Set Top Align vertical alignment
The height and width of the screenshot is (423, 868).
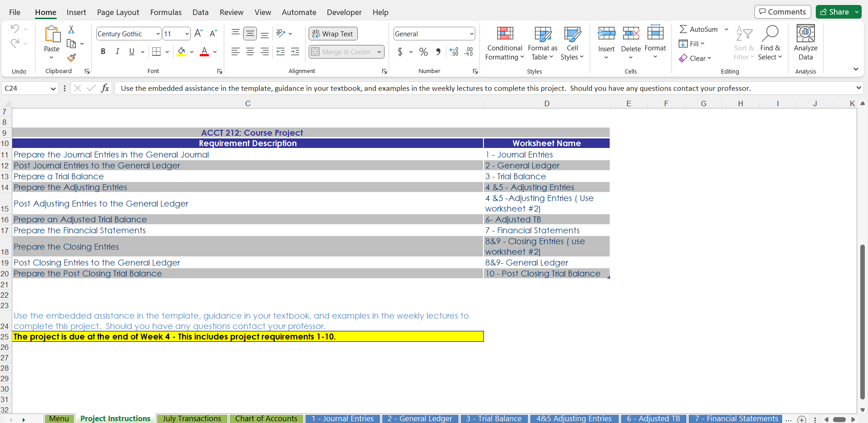[x=236, y=34]
